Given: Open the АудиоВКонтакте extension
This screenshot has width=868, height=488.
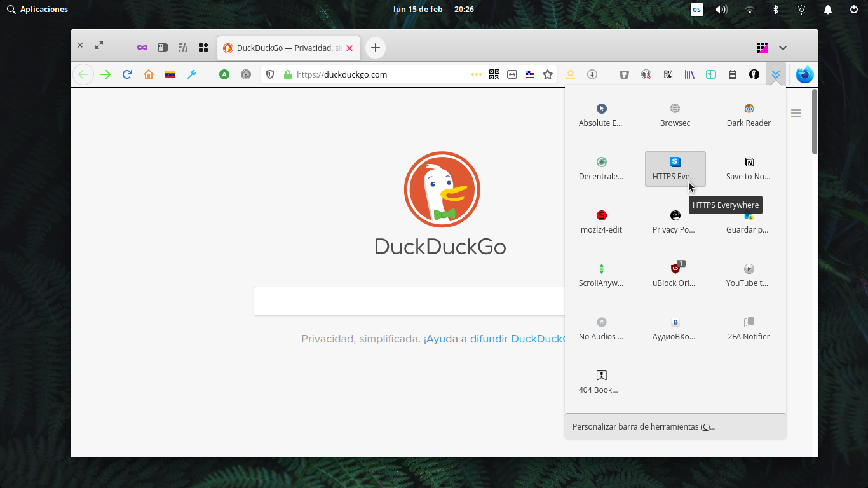Looking at the screenshot, I should [675, 329].
